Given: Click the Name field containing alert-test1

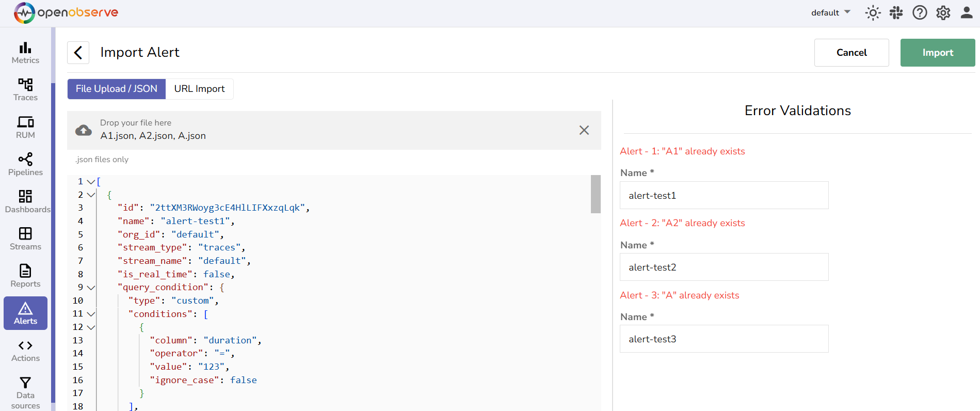Looking at the screenshot, I should tap(724, 195).
